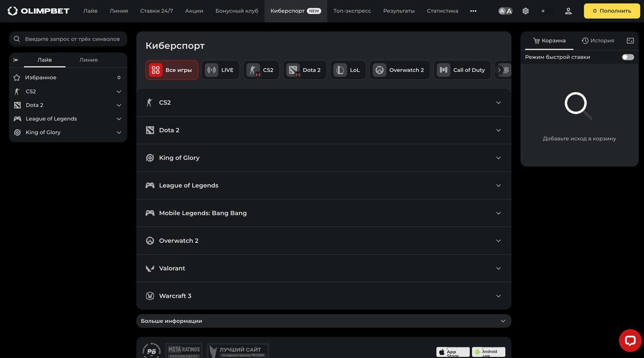Expand the Valorant section chevron
This screenshot has width=644, height=358.
[x=499, y=268]
